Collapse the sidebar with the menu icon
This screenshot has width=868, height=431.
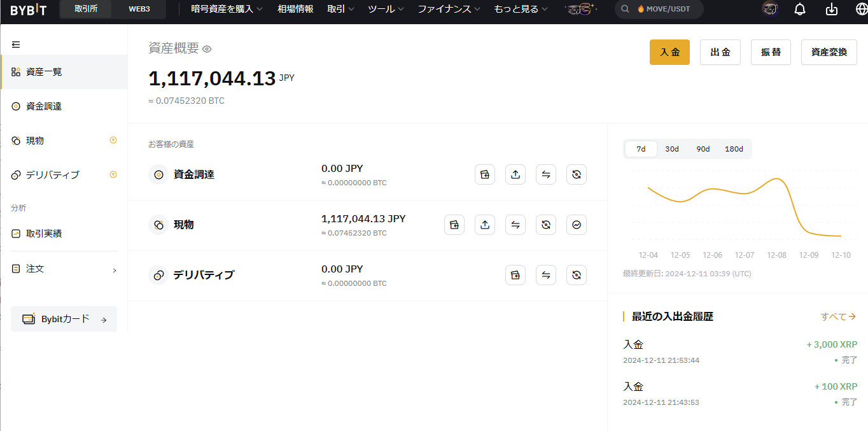(16, 45)
